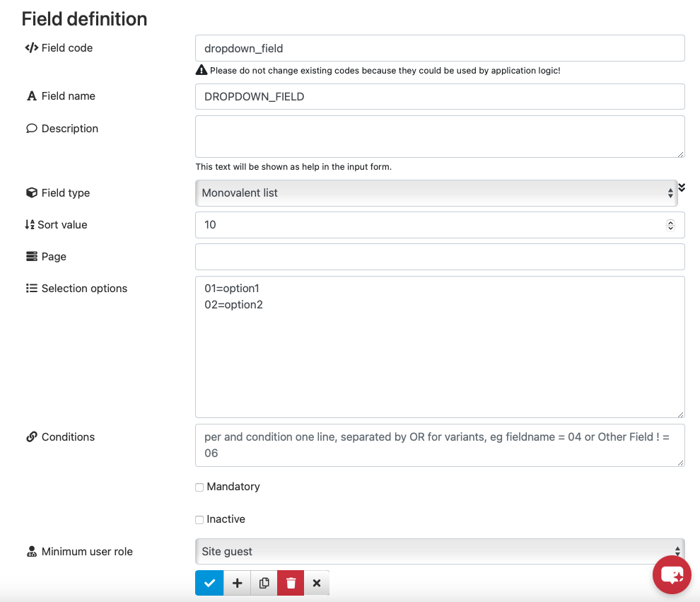700x602 pixels.
Task: Enable the Mandatory checkbox
Action: pyautogui.click(x=199, y=487)
